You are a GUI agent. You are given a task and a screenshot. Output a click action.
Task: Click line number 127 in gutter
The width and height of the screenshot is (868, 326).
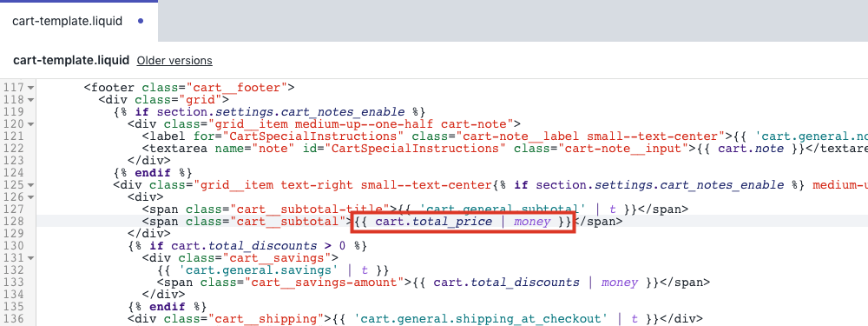[13, 210]
